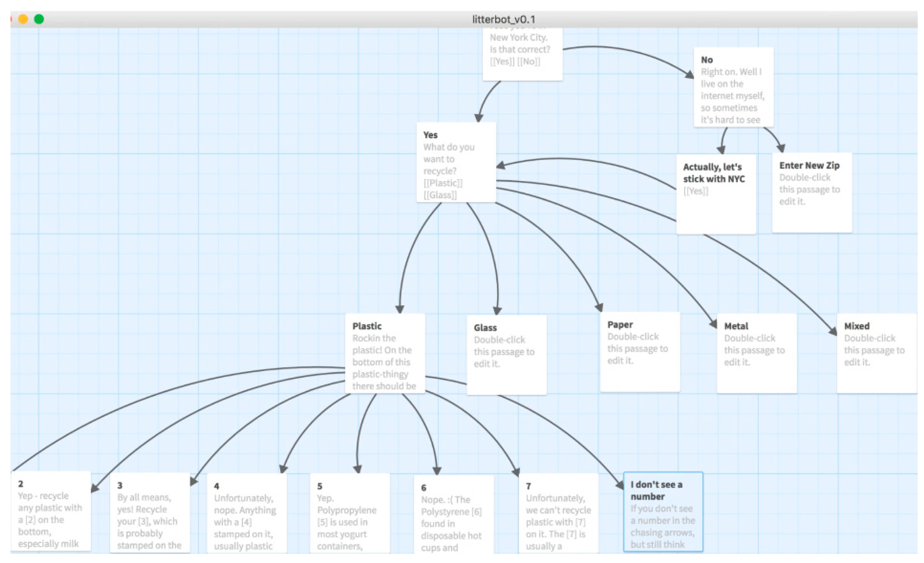Select passage '2' about milk plastic
The width and height of the screenshot is (924, 563).
[x=51, y=512]
